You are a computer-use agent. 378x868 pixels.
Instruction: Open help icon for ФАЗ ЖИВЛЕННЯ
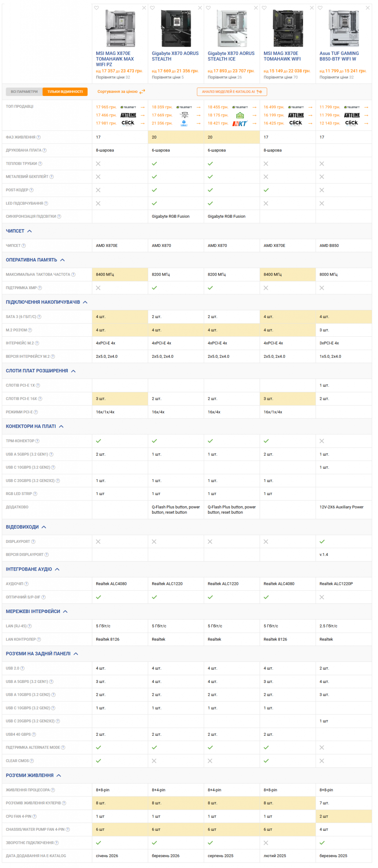coord(39,138)
